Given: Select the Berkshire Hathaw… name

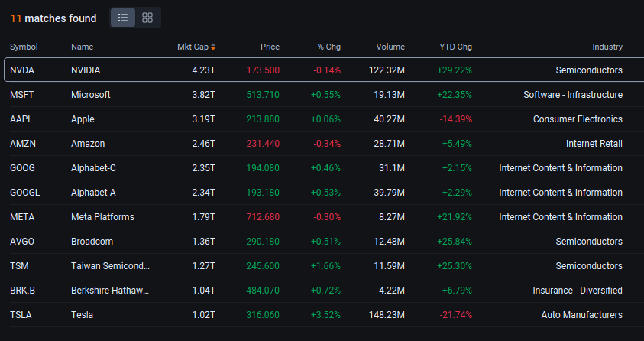Looking at the screenshot, I should tap(110, 291).
